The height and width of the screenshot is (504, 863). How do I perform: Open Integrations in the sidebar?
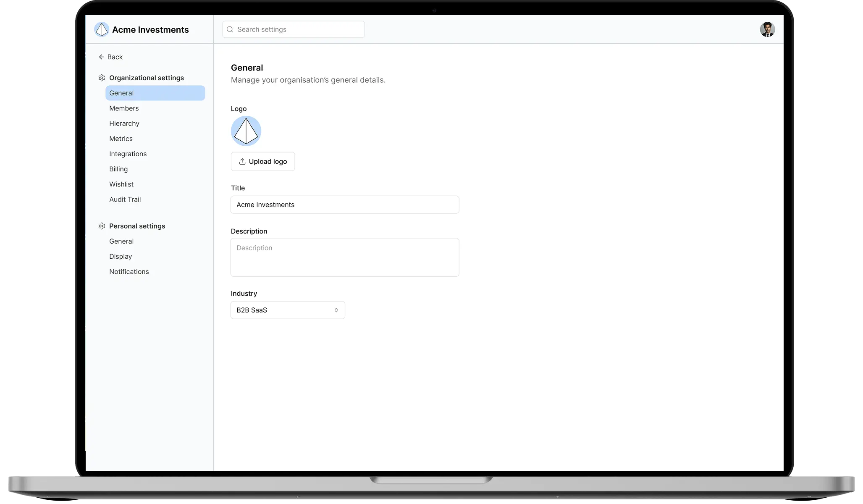click(x=128, y=154)
